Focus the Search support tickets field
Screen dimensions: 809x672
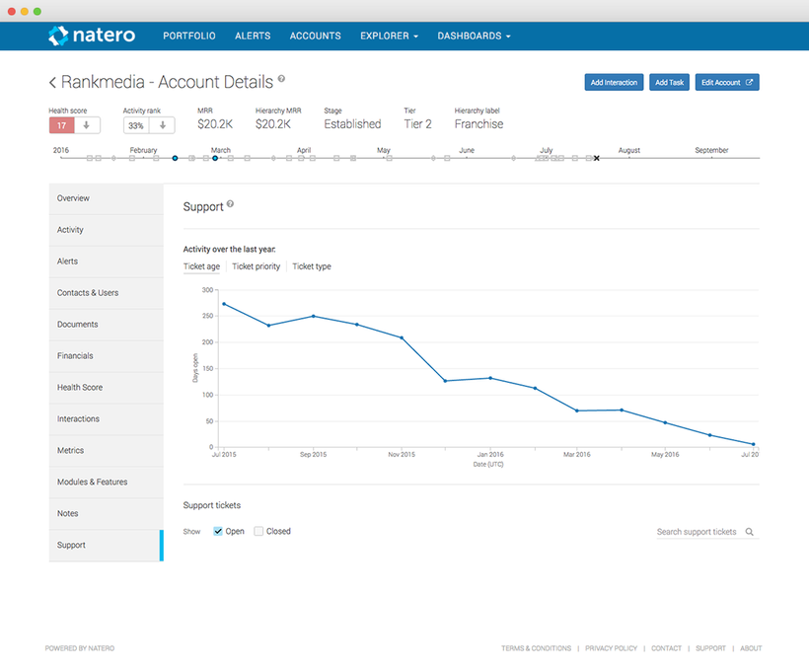click(707, 532)
